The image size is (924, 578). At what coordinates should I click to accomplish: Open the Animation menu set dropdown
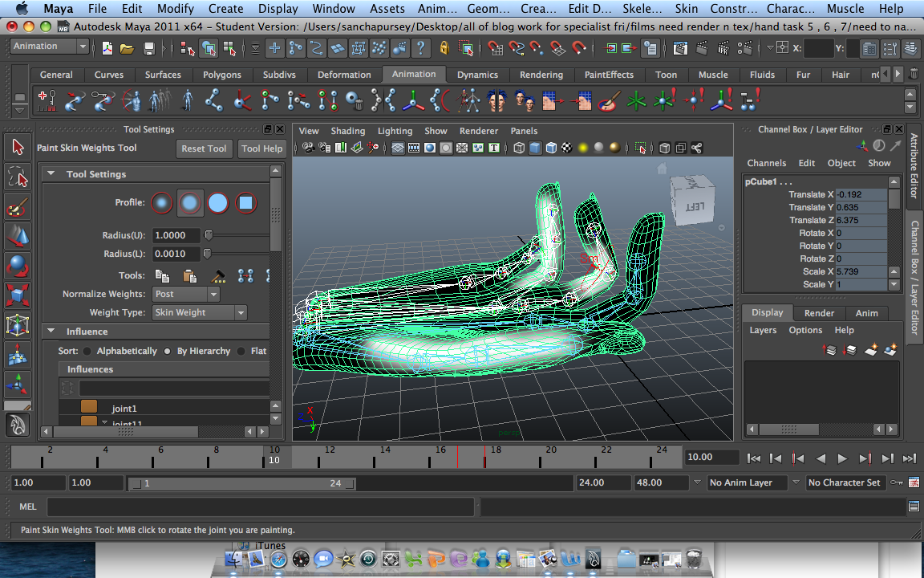(50, 47)
